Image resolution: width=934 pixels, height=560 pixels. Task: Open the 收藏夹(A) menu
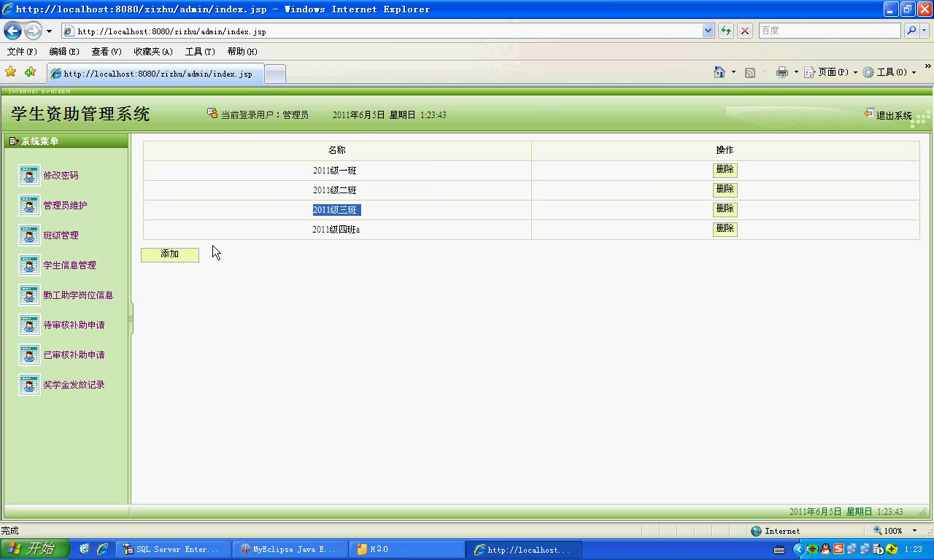153,52
